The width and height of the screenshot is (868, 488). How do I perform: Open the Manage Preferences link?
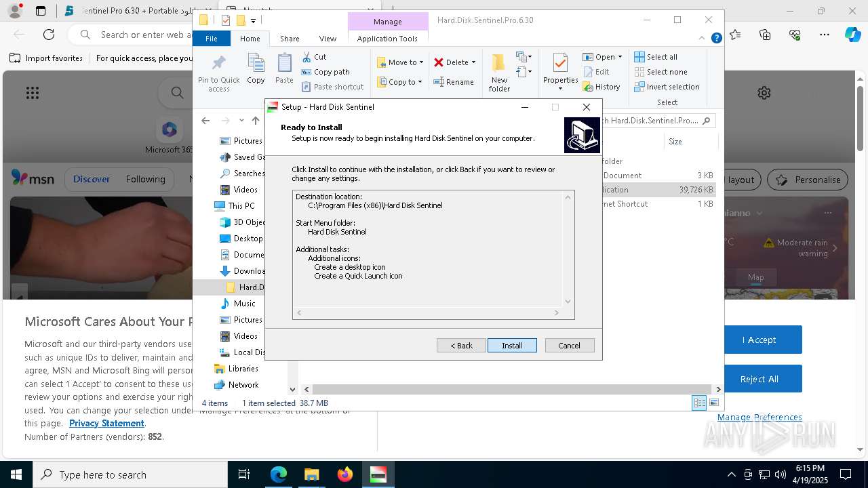tap(759, 418)
